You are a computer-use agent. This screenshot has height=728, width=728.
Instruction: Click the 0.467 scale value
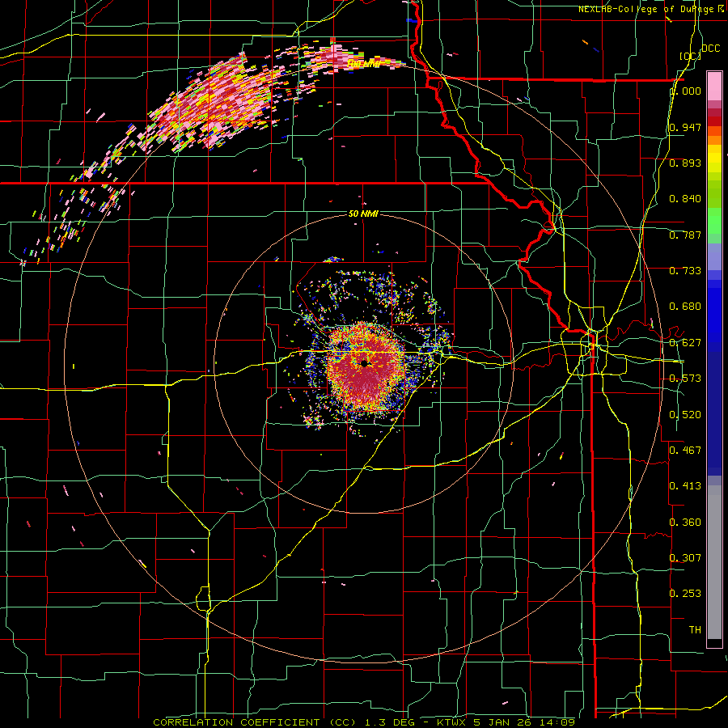(x=685, y=451)
